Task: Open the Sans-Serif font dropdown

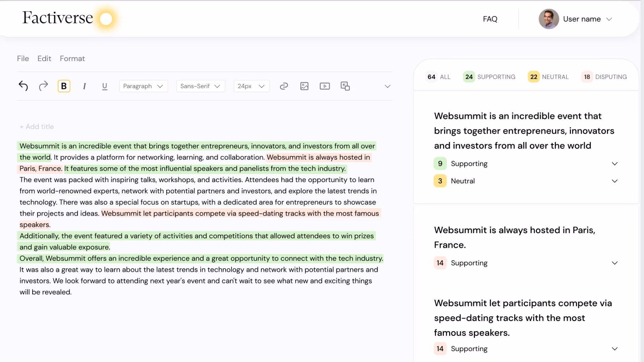Action: [201, 86]
